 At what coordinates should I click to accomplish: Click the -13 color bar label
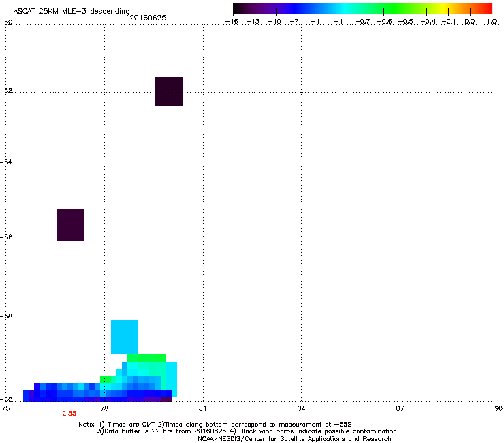253,22
